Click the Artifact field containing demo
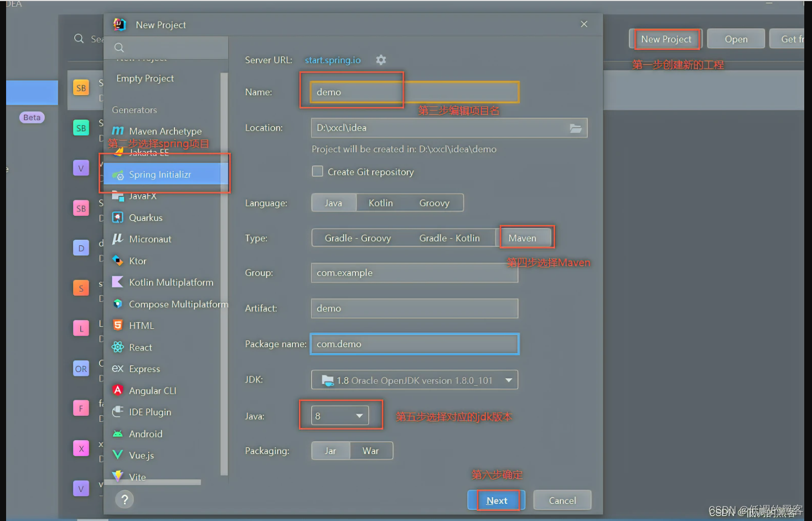Viewport: 812px width, 521px height. tap(415, 308)
